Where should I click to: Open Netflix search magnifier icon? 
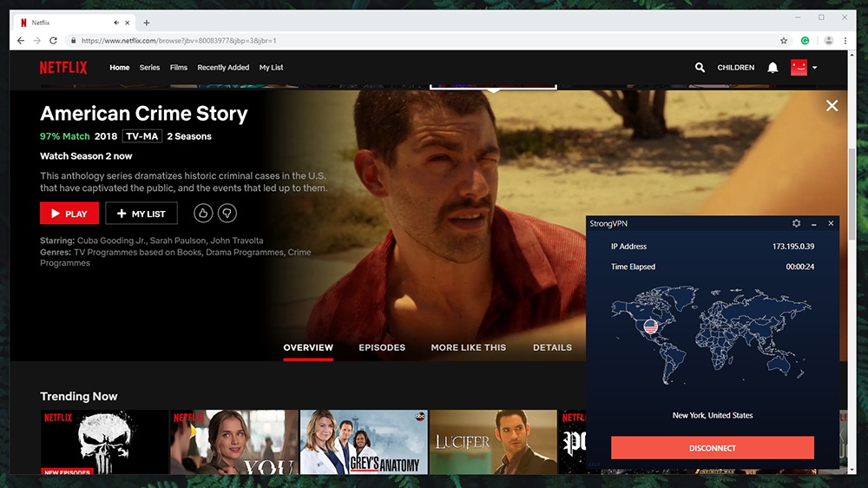pyautogui.click(x=700, y=68)
